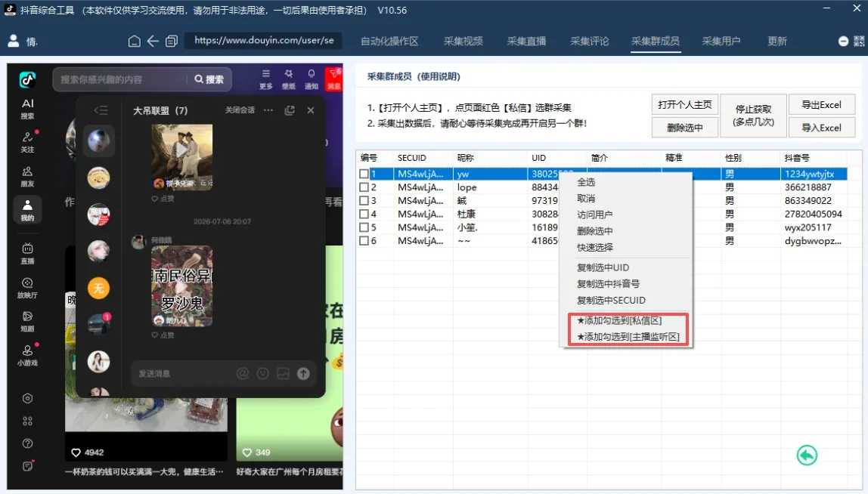Click the four-dot apps sidebar icon
This screenshot has height=494, width=868.
click(27, 421)
